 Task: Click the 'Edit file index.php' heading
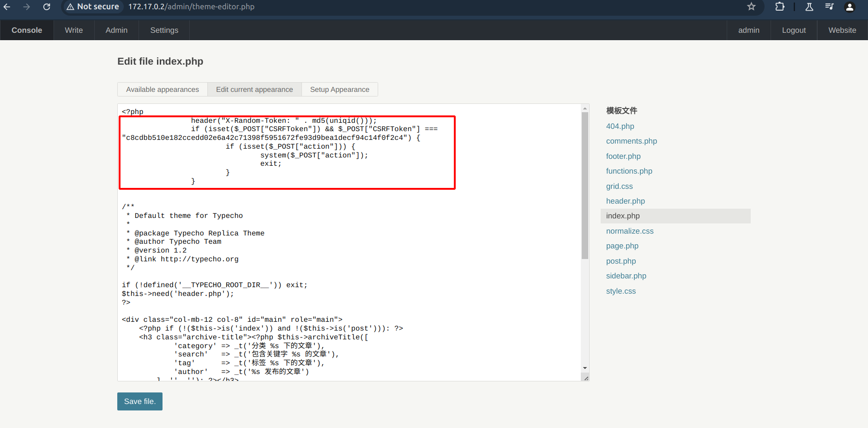tap(160, 61)
